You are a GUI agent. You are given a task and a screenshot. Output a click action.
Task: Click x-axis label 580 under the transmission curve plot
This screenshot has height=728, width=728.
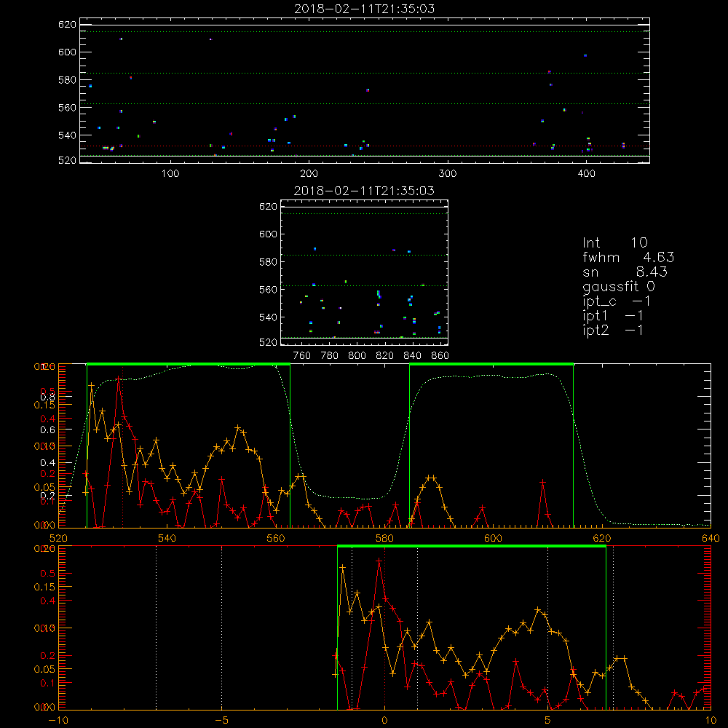coord(384,538)
